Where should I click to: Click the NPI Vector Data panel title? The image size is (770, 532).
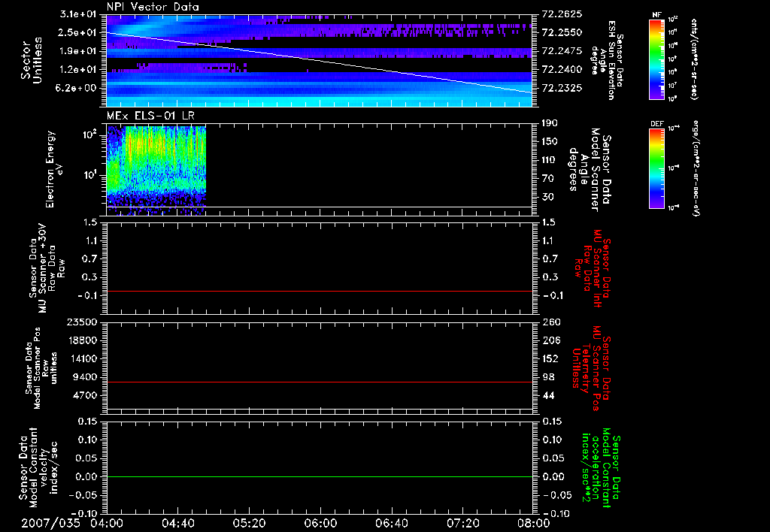[153, 7]
